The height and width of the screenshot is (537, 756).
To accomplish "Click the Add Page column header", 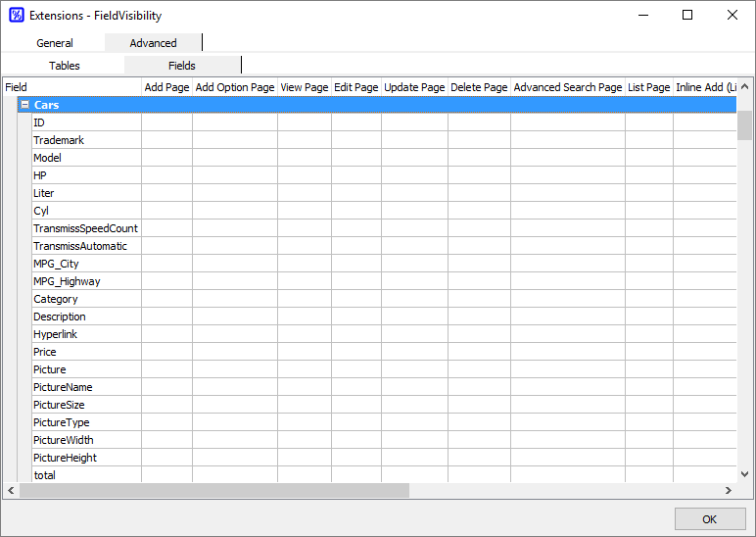I will pyautogui.click(x=166, y=87).
